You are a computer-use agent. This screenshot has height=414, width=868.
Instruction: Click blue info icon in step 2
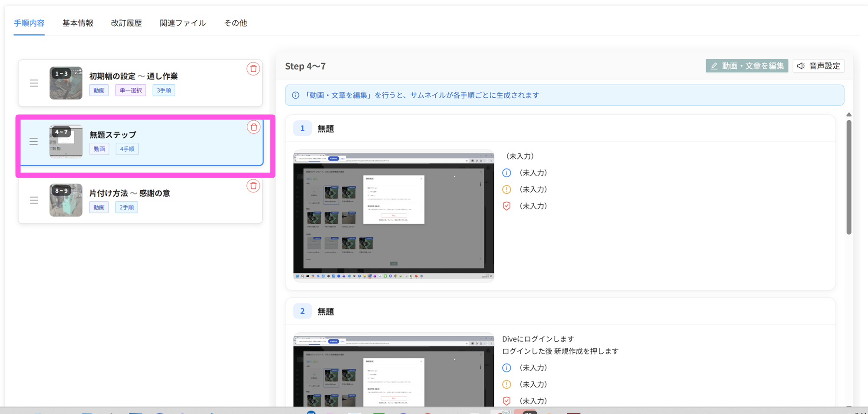pos(506,368)
